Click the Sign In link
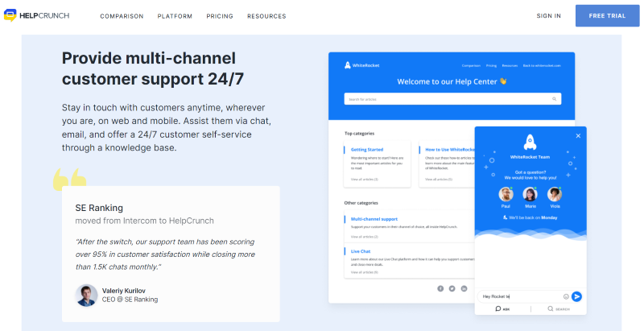This screenshot has width=644, height=331. [549, 16]
